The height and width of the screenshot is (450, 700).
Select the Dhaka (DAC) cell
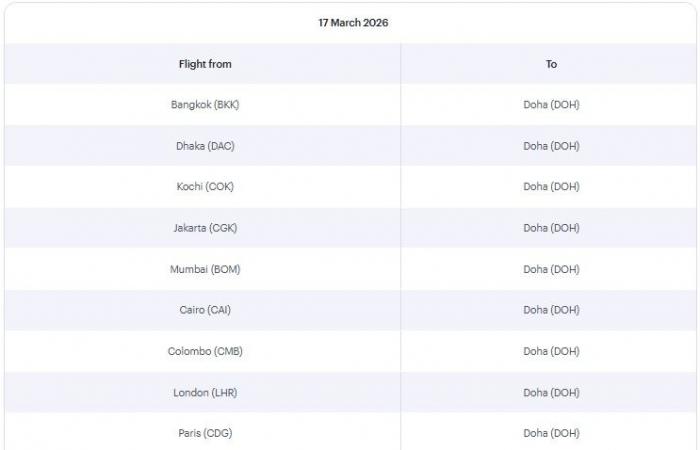tap(205, 146)
